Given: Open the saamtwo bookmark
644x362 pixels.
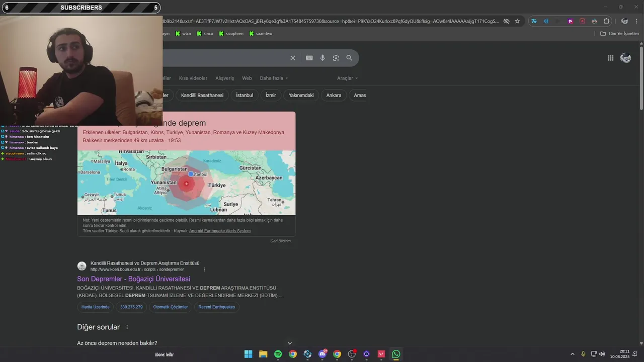Looking at the screenshot, I should [x=261, y=33].
